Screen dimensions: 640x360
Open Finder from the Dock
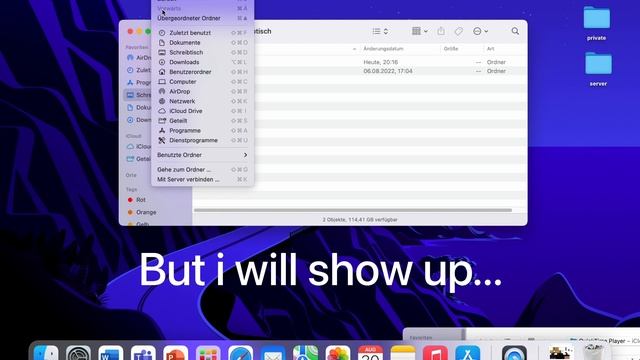click(x=46, y=353)
